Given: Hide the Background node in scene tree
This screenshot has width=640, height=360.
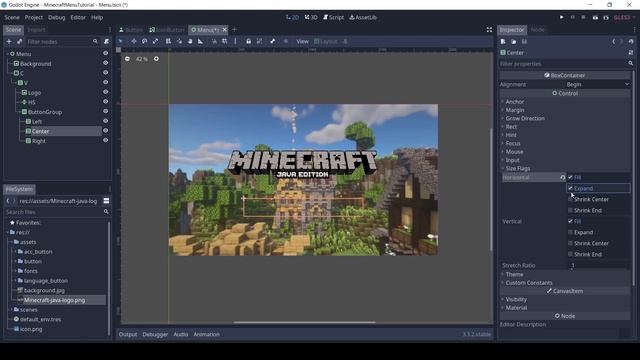Looking at the screenshot, I should 105,63.
